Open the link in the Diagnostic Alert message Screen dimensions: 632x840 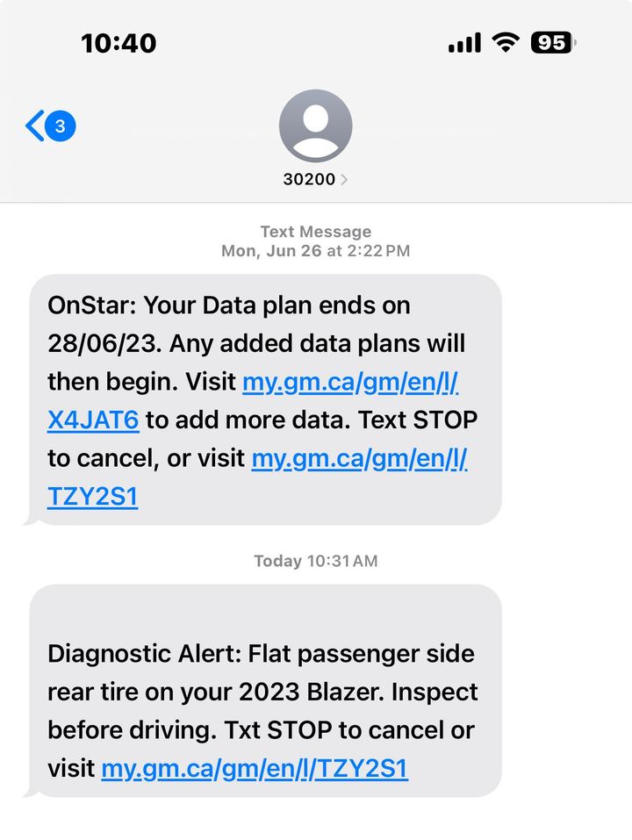pyautogui.click(x=255, y=768)
